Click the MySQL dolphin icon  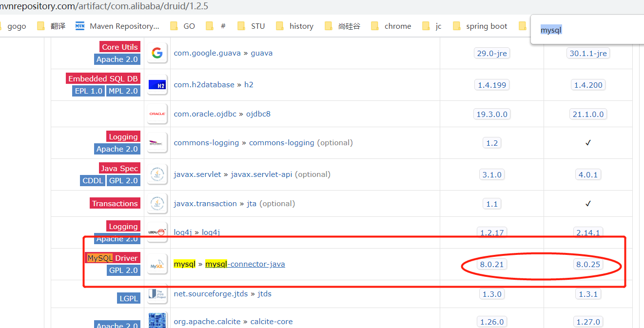click(156, 264)
